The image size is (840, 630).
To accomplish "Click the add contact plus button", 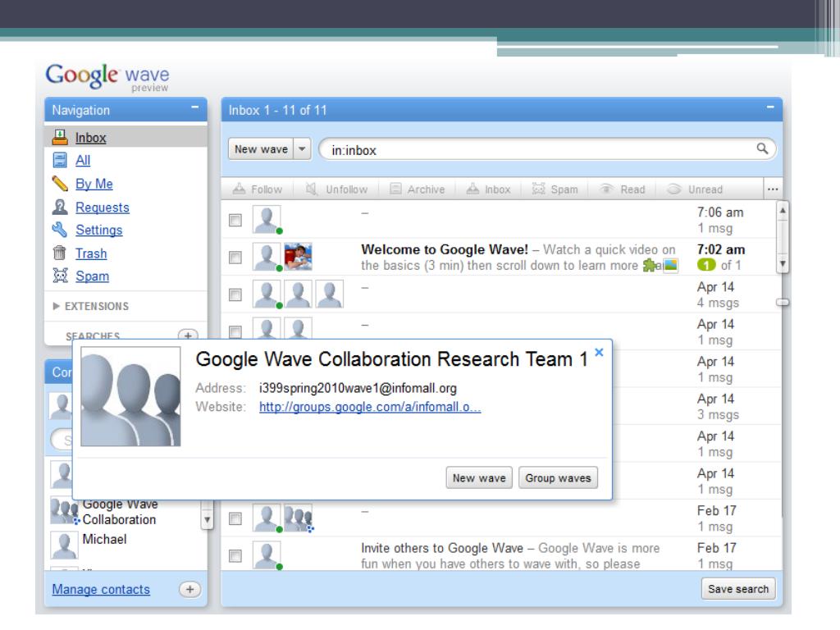I will pos(189,589).
